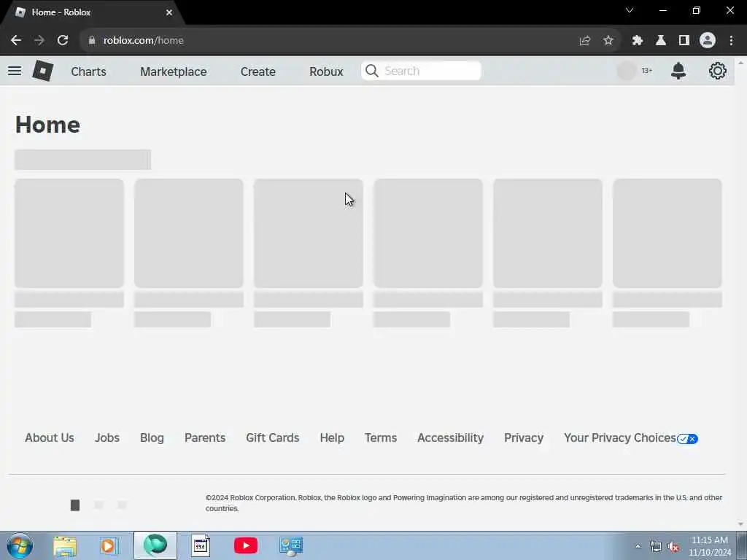This screenshot has width=747, height=560.
Task: Show hidden system tray icons
Action: pos(638,546)
